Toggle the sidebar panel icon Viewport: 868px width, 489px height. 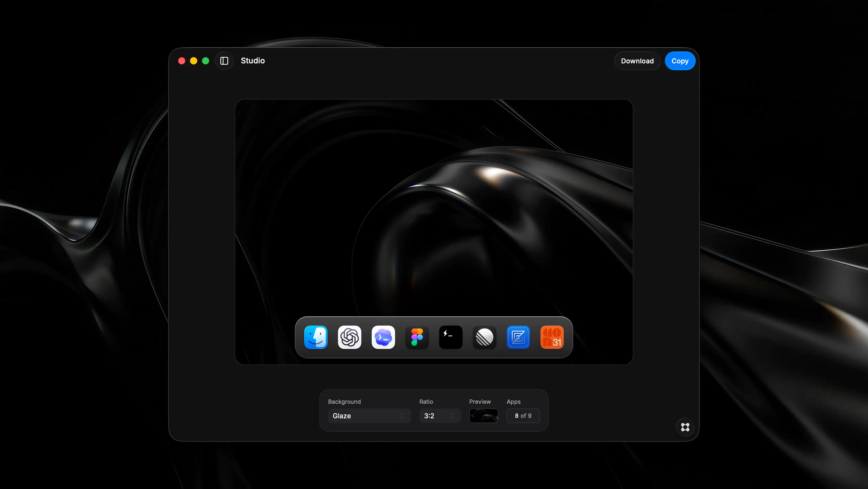coord(224,61)
